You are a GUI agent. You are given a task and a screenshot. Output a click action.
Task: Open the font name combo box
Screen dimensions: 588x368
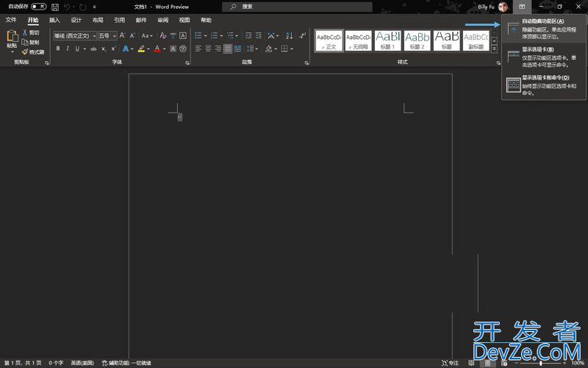(75, 35)
